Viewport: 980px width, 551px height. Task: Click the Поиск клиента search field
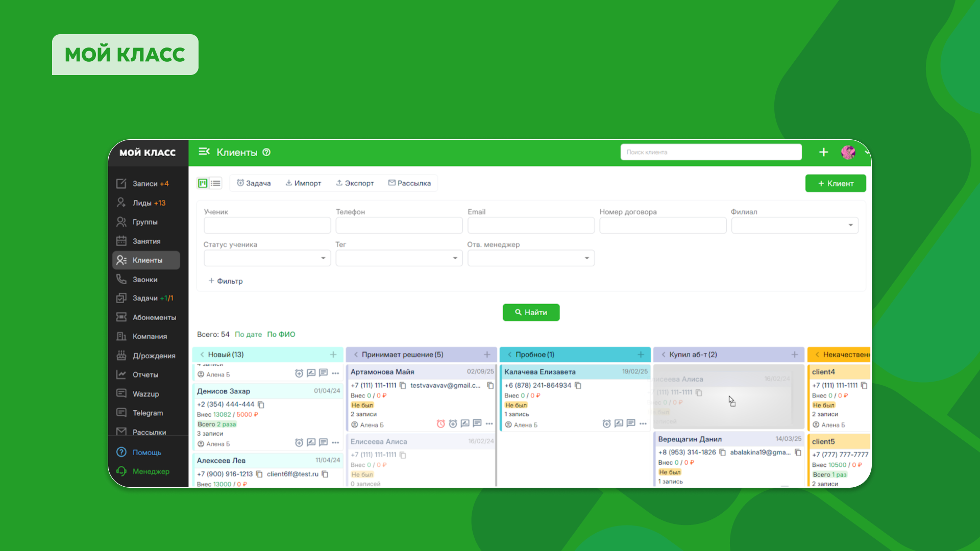click(710, 152)
